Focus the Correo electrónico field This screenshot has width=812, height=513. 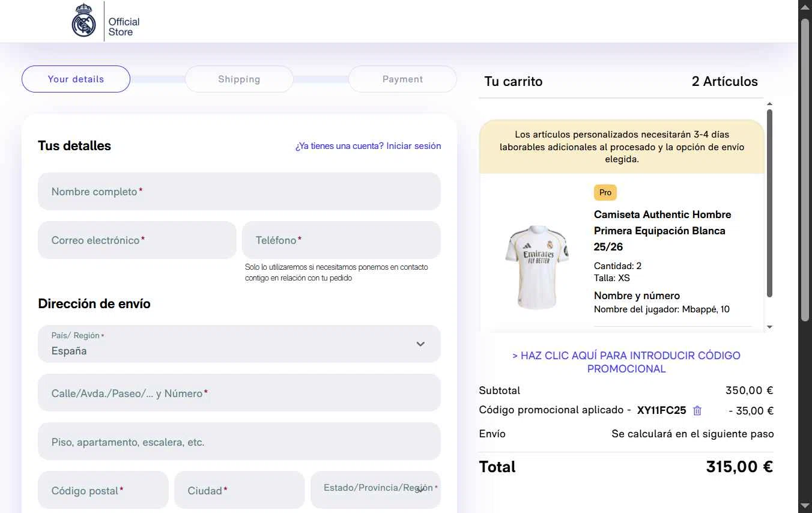point(137,240)
